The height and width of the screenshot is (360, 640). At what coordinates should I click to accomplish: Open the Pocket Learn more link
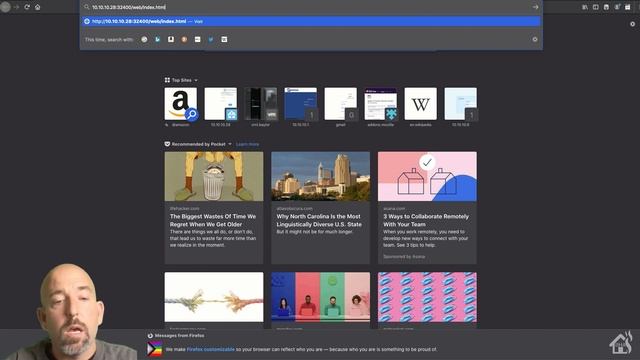247,144
